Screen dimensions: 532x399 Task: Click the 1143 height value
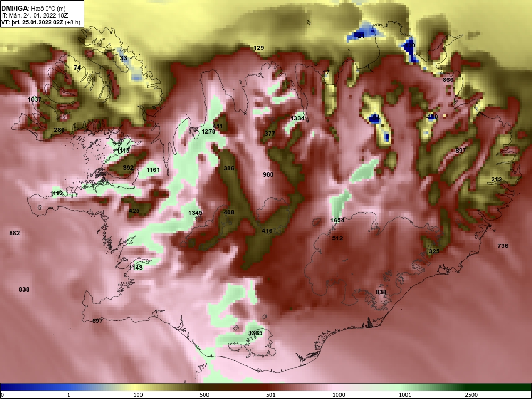[x=136, y=268]
